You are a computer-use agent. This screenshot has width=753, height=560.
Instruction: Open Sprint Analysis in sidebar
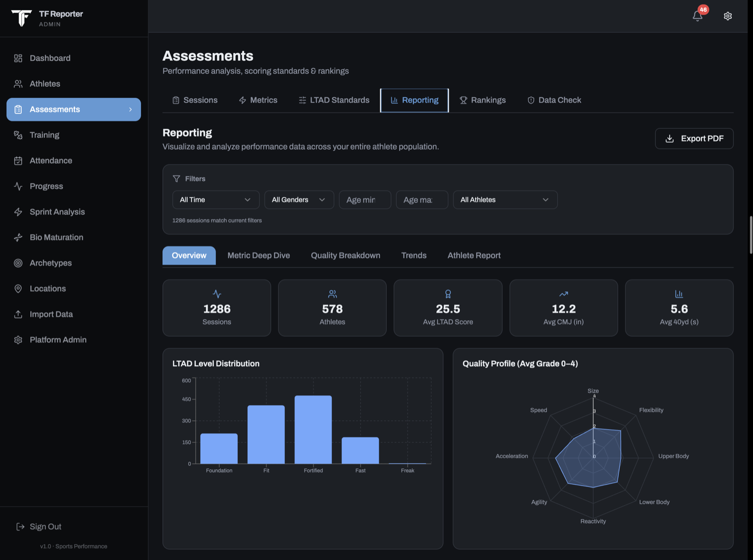[x=74, y=212]
